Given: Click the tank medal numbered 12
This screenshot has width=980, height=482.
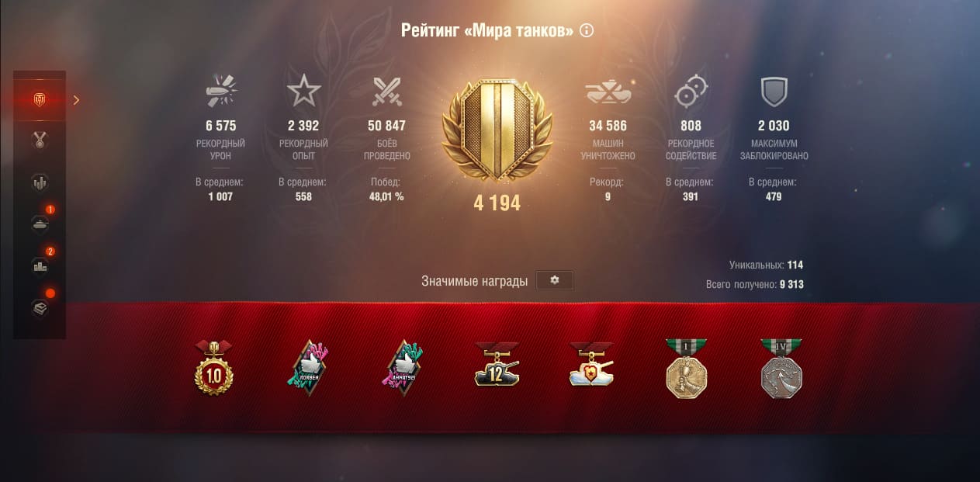Looking at the screenshot, I should point(497,365).
